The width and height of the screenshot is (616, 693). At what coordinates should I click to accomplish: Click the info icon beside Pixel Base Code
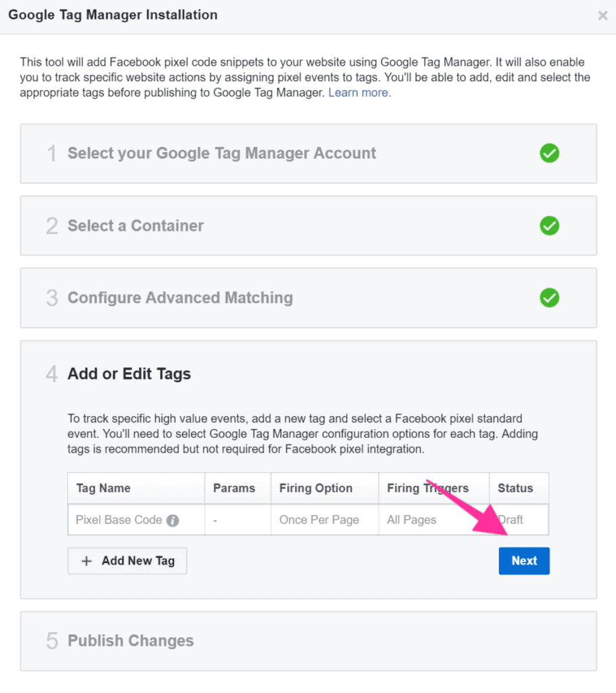[173, 520]
